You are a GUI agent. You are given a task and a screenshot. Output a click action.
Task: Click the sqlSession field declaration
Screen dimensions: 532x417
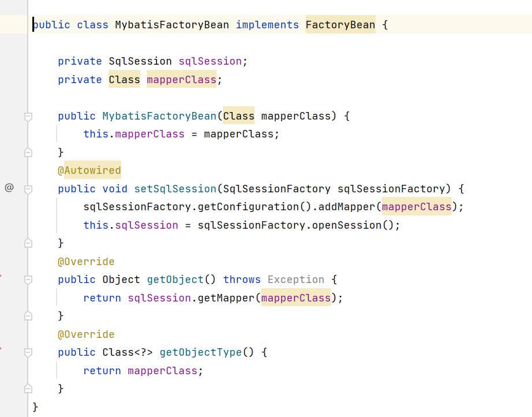click(210, 61)
